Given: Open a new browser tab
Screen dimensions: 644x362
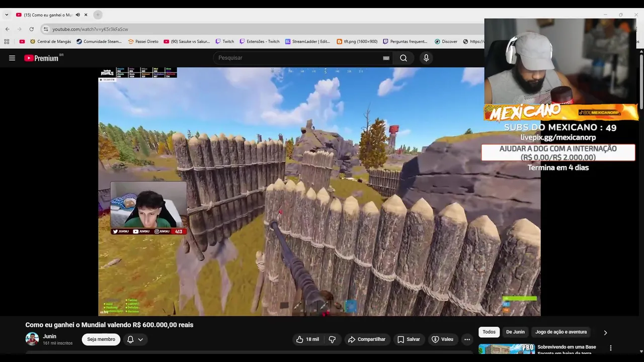Looking at the screenshot, I should [98, 15].
